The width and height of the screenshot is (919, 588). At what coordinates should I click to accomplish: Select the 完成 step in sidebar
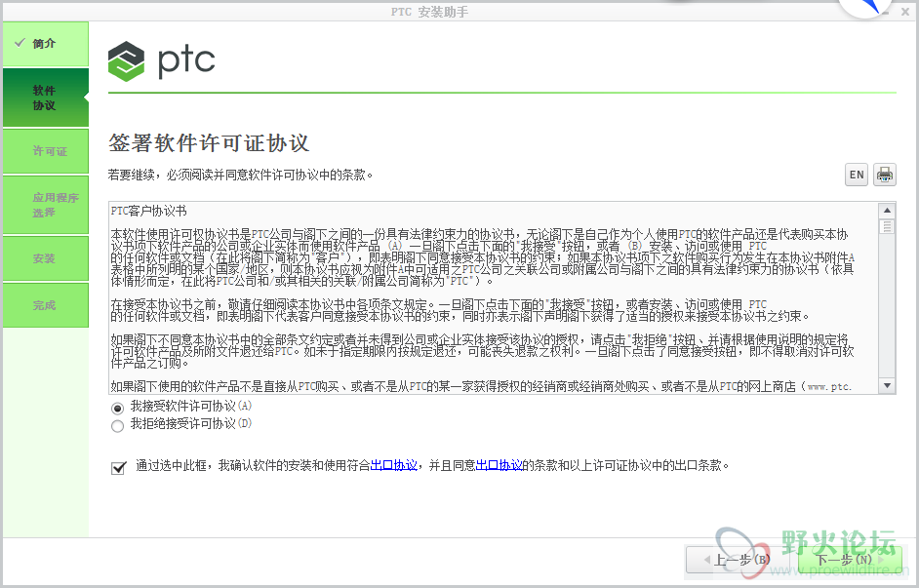[46, 306]
